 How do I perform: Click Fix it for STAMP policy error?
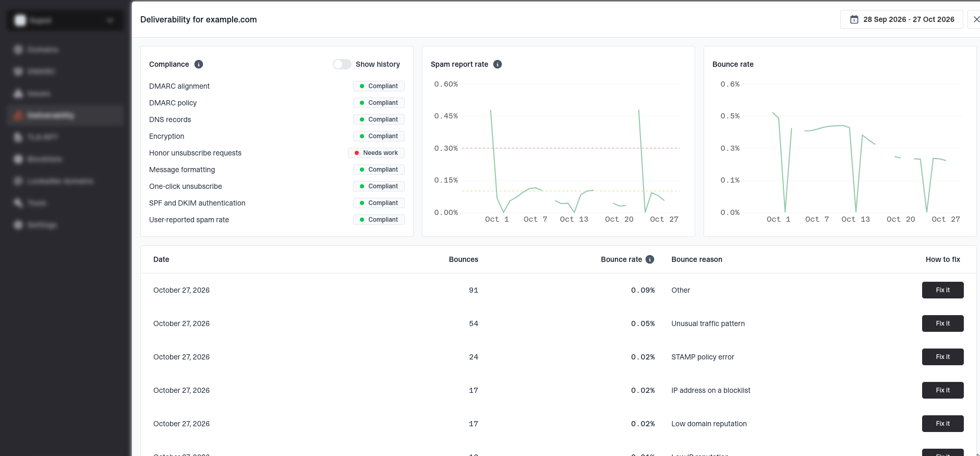(942, 357)
